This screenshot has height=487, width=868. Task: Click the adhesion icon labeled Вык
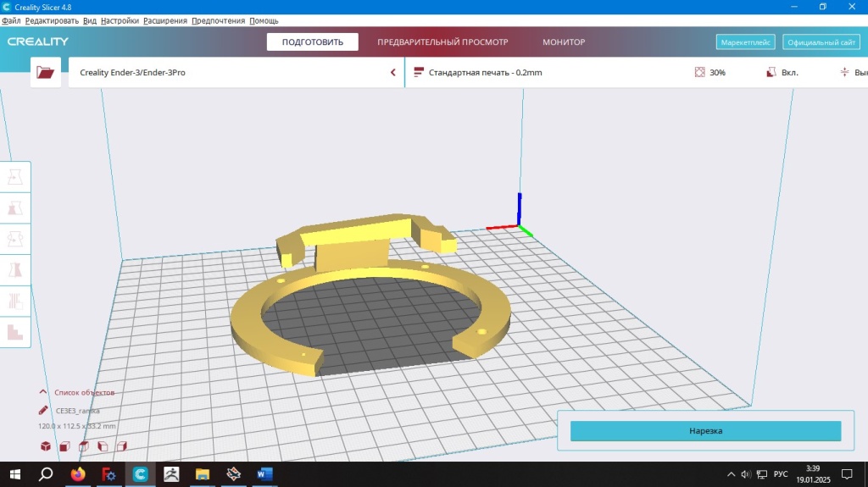click(x=845, y=72)
